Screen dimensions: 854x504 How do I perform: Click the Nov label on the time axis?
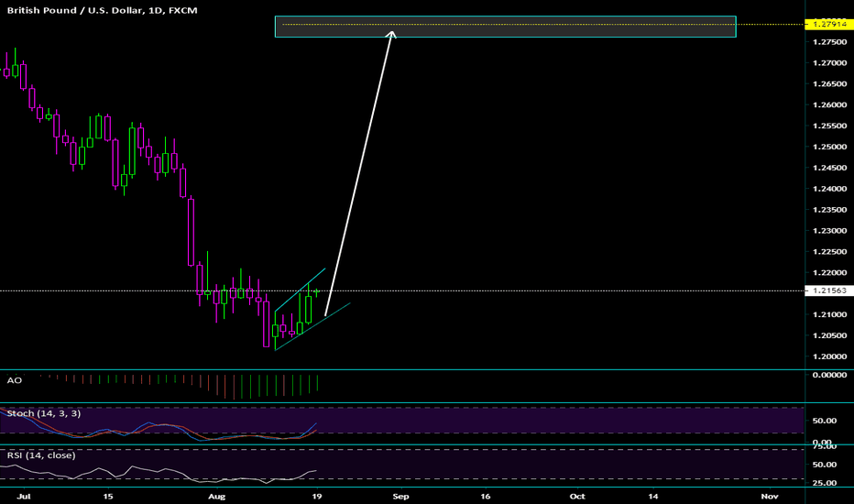(770, 497)
